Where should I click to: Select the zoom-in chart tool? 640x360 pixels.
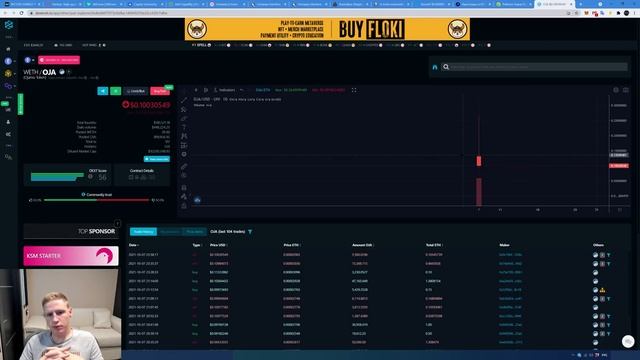[x=184, y=176]
